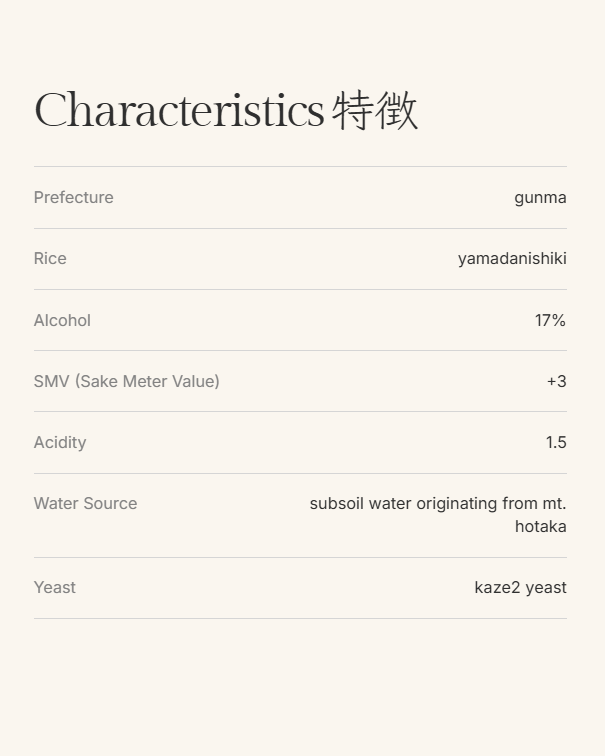This screenshot has height=756, width=605.
Task: Select the Acidity row label
Action: (x=60, y=442)
